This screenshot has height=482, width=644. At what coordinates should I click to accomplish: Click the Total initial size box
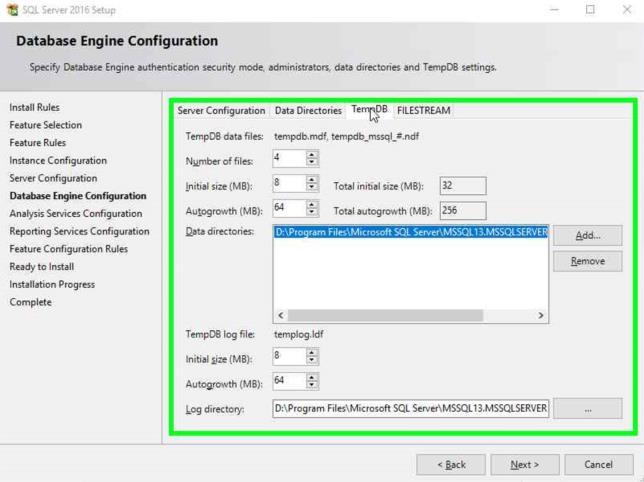[x=463, y=186]
